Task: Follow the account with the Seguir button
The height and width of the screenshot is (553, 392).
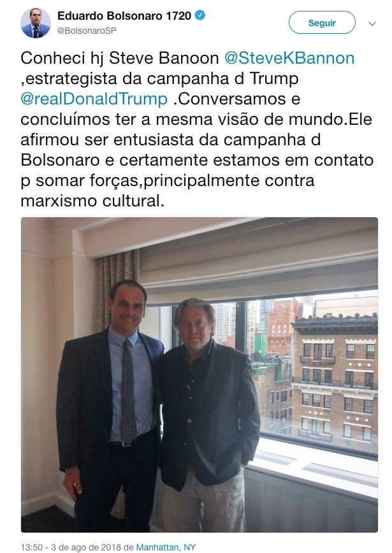Action: point(322,22)
